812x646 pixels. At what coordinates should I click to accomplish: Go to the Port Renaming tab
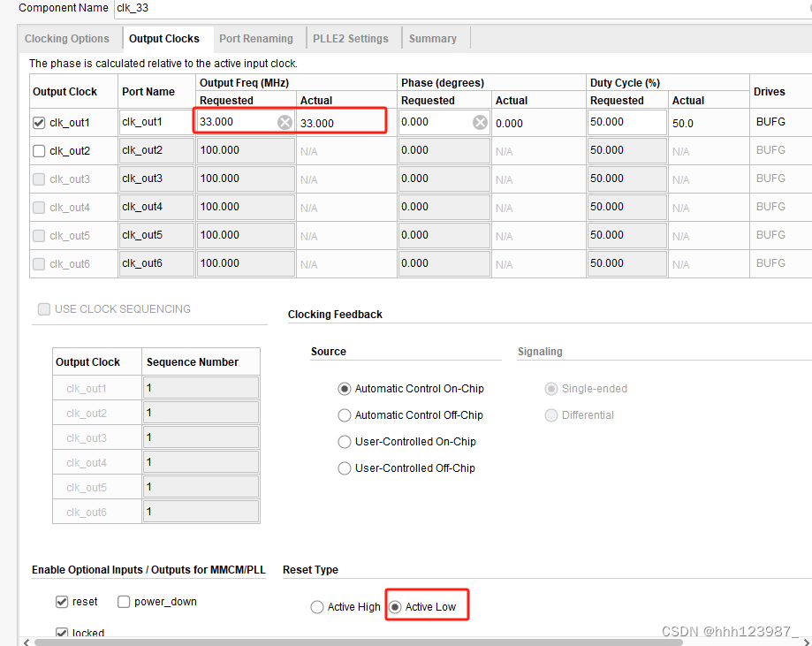pos(256,39)
